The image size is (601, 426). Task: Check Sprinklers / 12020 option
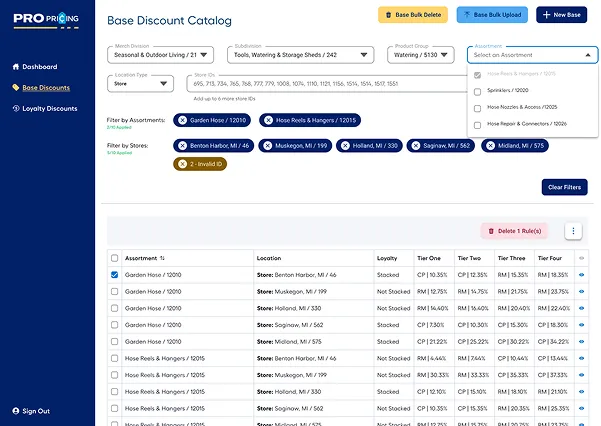(478, 92)
